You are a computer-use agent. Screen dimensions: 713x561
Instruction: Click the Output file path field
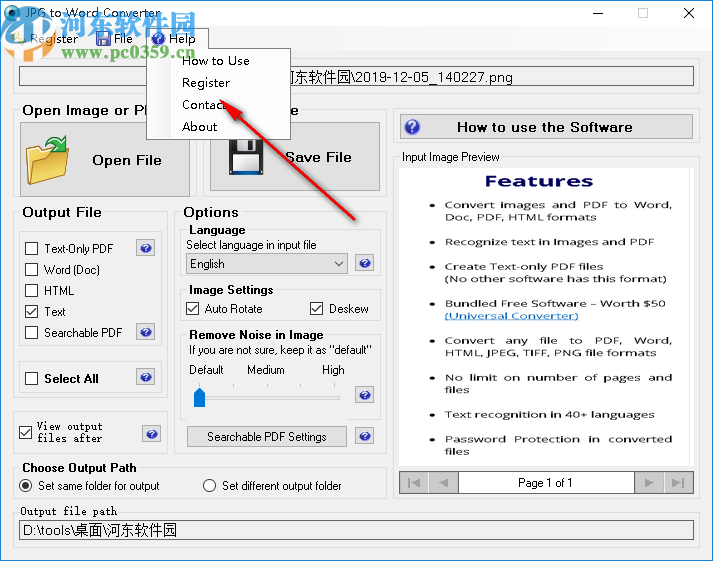[x=356, y=530]
